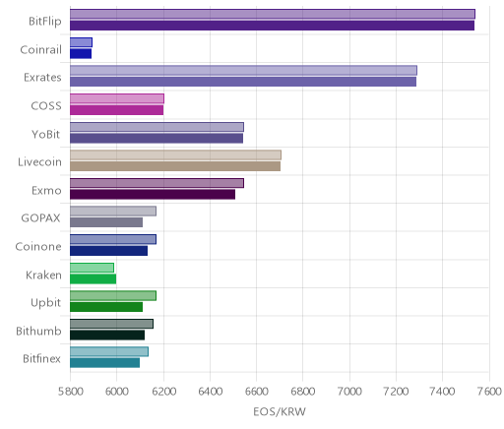This screenshot has width=504, height=429.
Task: Click the GOPAX exchange label
Action: 40,218
